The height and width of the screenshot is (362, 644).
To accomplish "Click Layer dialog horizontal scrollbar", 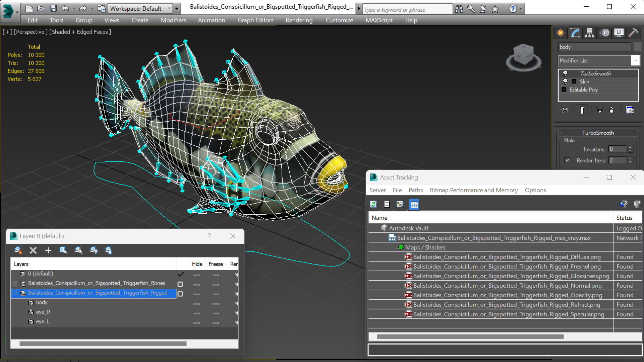I will pyautogui.click(x=103, y=344).
